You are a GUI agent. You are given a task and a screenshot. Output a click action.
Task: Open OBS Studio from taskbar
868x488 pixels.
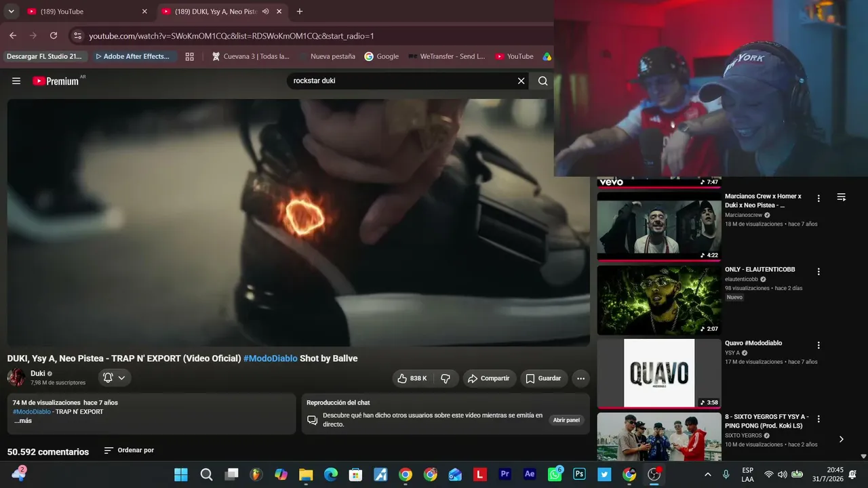pos(654,474)
